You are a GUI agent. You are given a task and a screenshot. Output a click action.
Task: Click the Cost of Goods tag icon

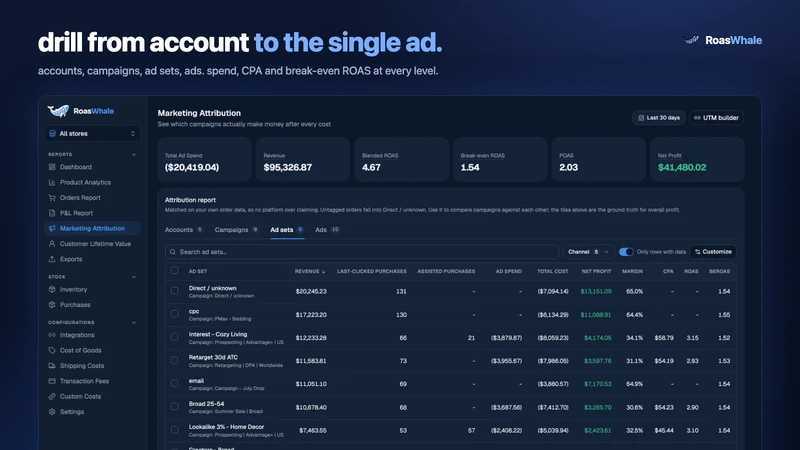(52, 350)
